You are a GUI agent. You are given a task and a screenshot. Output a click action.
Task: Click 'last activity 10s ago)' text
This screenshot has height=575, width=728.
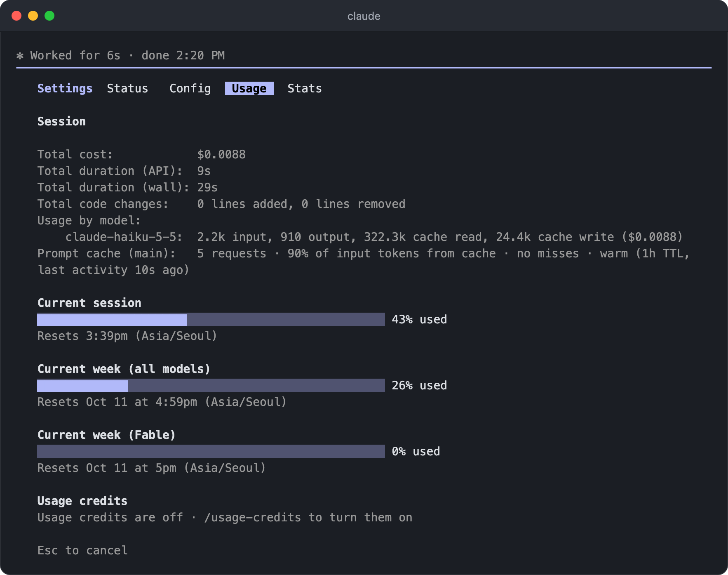coord(113,270)
